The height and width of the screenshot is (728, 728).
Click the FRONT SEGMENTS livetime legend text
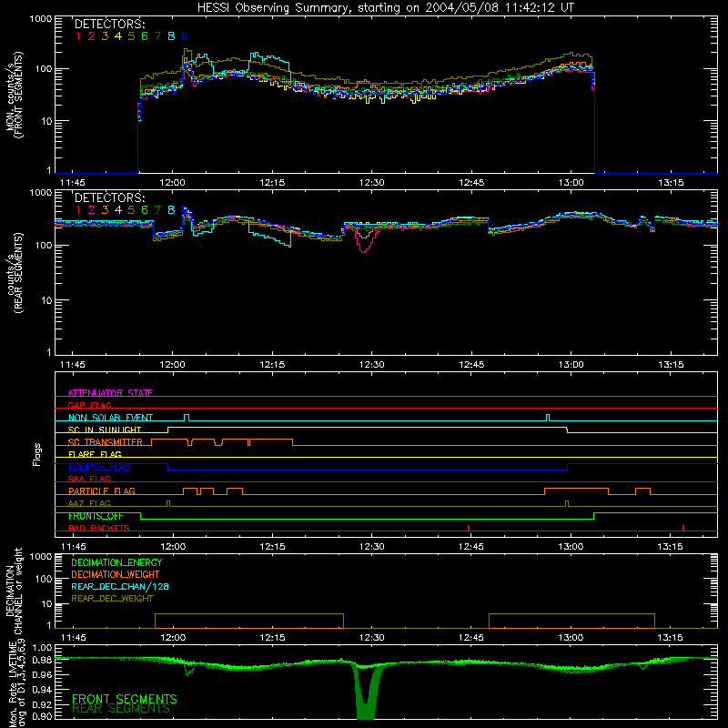[125, 699]
